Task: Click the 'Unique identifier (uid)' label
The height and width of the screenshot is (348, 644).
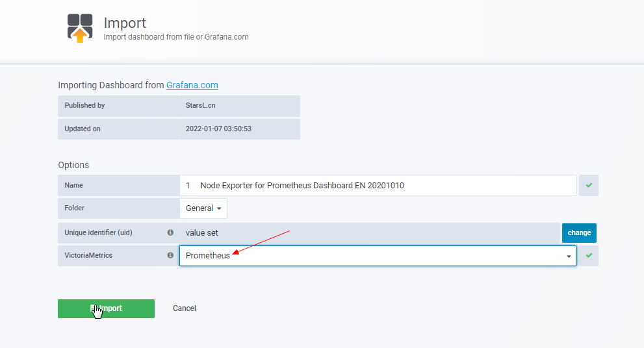Action: (98, 232)
